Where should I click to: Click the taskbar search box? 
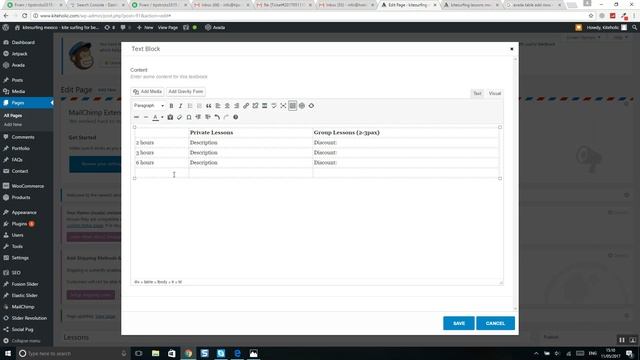point(73,353)
